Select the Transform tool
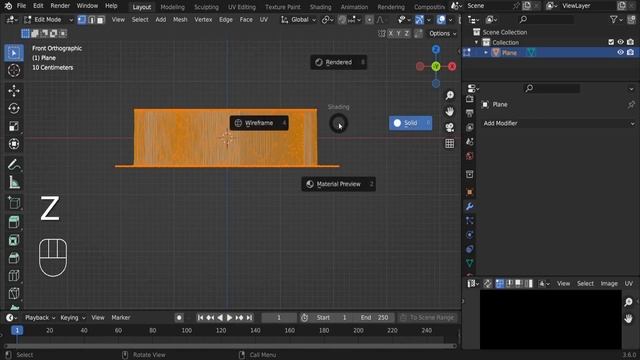640x360 pixels. 14,144
